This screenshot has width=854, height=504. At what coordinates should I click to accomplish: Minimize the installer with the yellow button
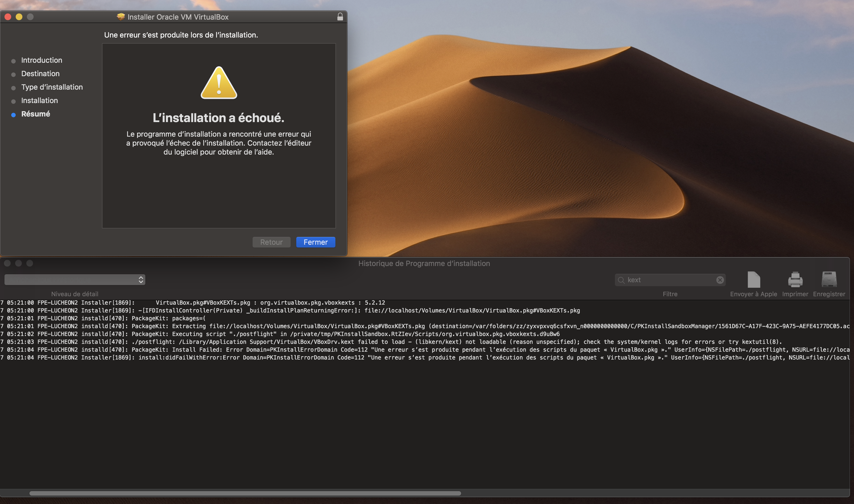pyautogui.click(x=19, y=17)
